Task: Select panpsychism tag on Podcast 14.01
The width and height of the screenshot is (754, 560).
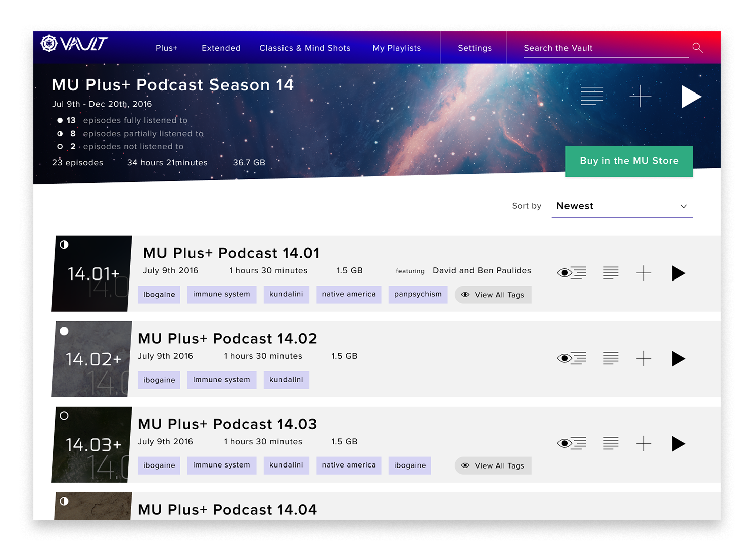Action: point(418,294)
